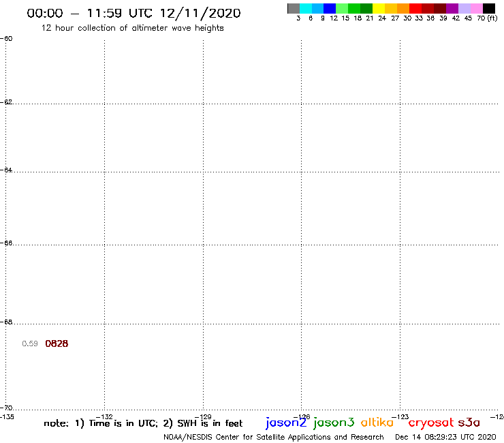Click the black swatch ending the legend
The image size is (504, 443).
[x=489, y=8]
